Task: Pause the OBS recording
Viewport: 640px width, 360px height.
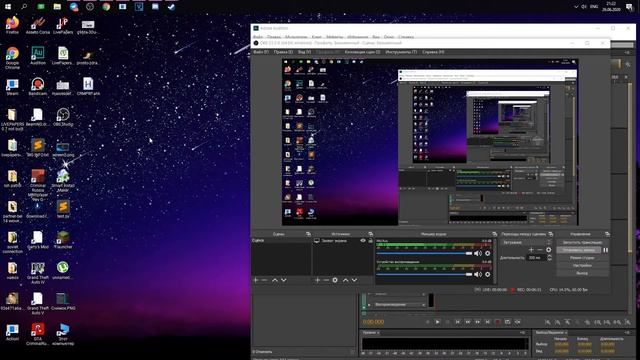Action: 606,250
